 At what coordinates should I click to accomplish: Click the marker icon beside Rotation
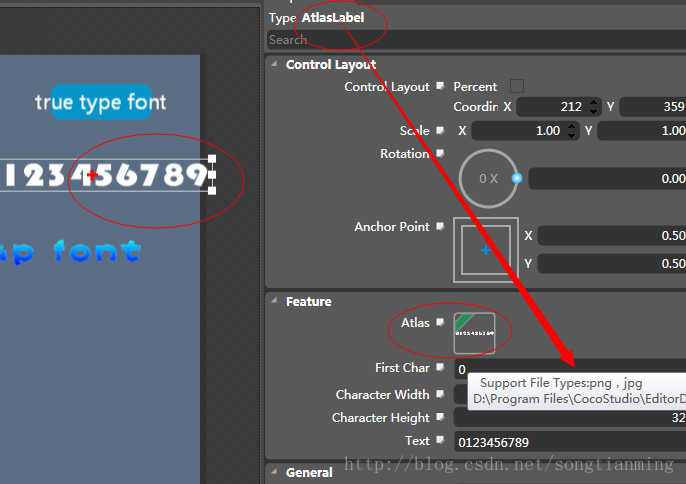coord(440,154)
